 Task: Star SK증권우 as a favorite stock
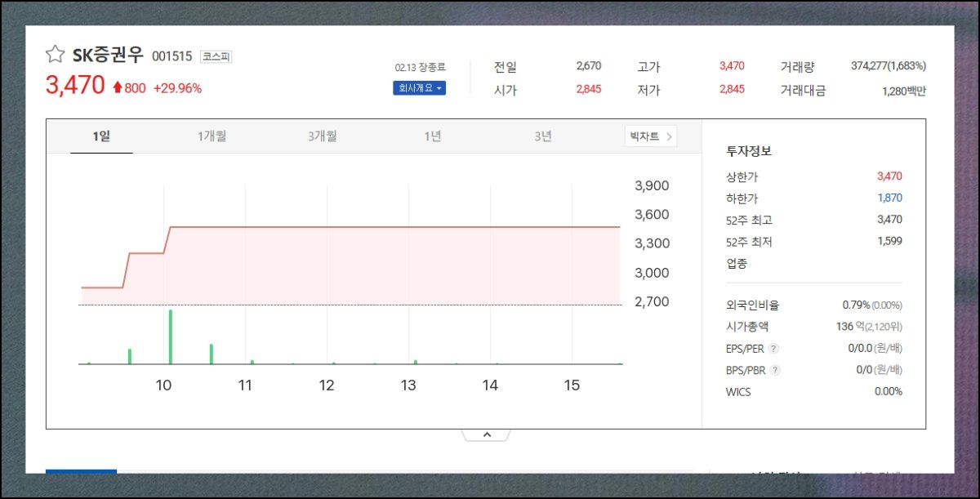click(55, 55)
